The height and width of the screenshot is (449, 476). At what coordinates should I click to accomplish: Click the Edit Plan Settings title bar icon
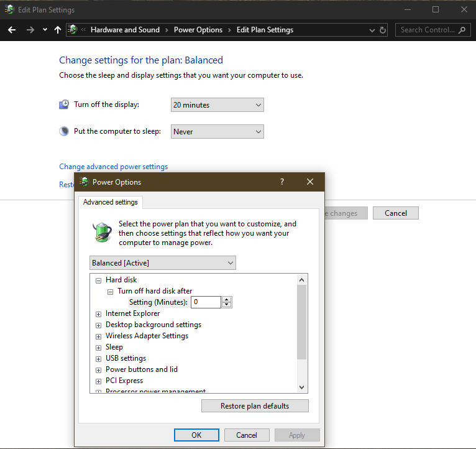point(9,9)
